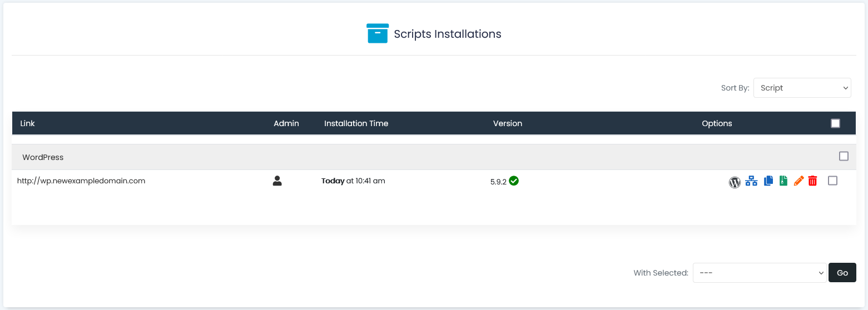Viewport: 868px width, 310px height.
Task: Click the blue staging network icon
Action: click(x=751, y=181)
